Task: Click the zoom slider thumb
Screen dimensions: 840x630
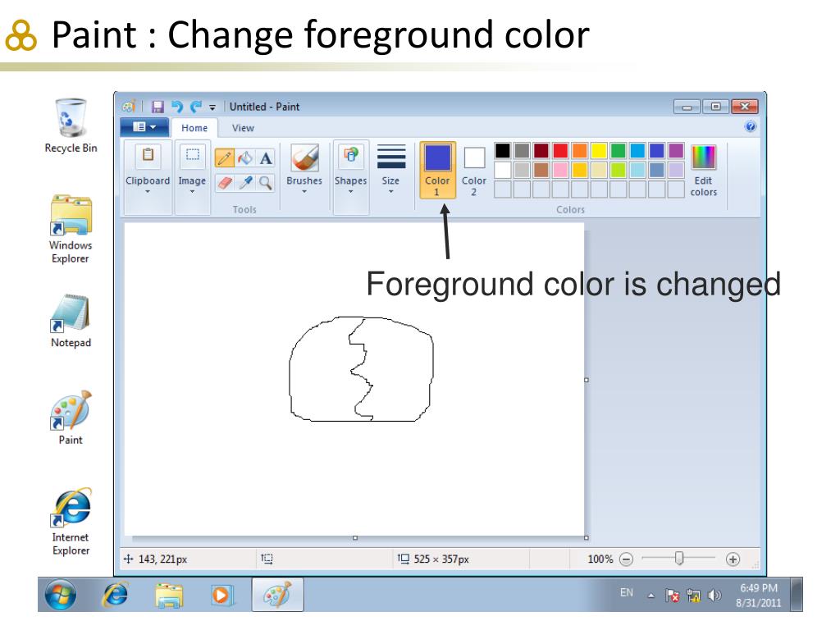Action: click(x=678, y=559)
